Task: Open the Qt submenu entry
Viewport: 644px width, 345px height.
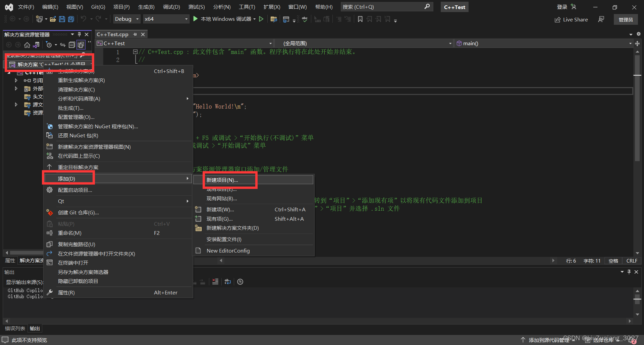Action: point(118,201)
